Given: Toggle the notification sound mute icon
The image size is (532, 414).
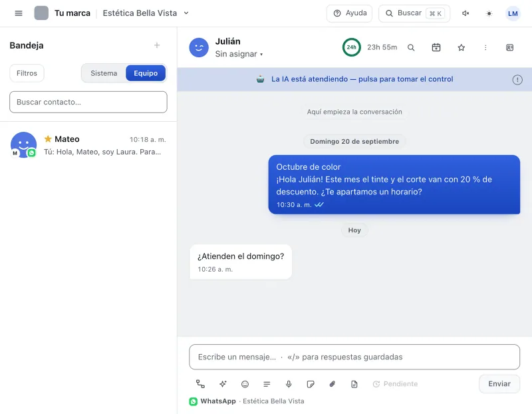Looking at the screenshot, I should click(465, 13).
